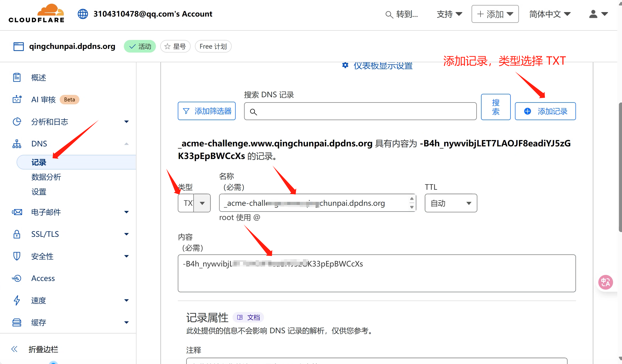
Task: Click the Cloudflare logo
Action: click(x=36, y=14)
